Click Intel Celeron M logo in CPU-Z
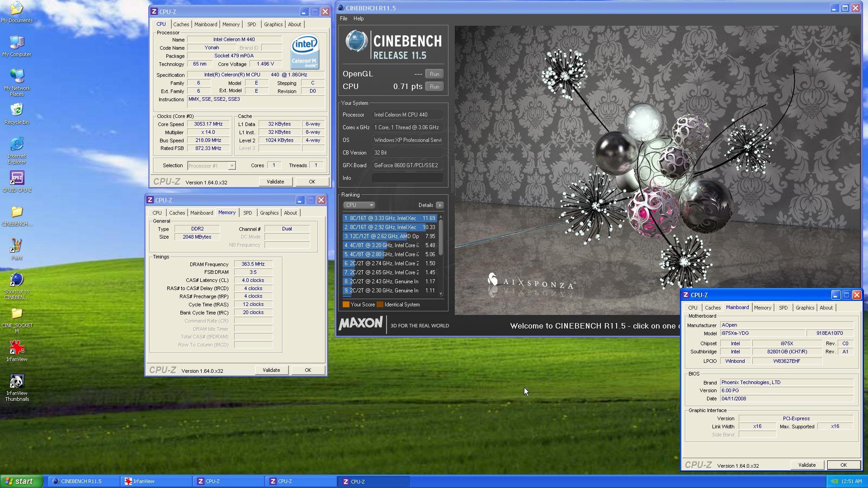This screenshot has width=868, height=488. click(304, 52)
